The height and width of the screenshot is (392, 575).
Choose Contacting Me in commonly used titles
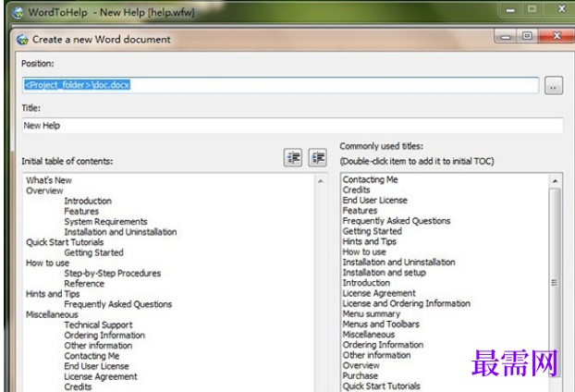(x=370, y=179)
